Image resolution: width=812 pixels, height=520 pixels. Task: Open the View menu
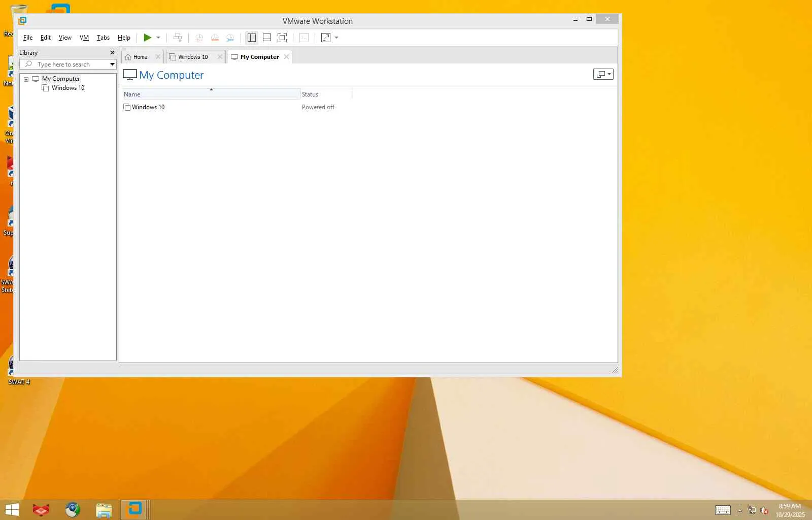pos(65,38)
